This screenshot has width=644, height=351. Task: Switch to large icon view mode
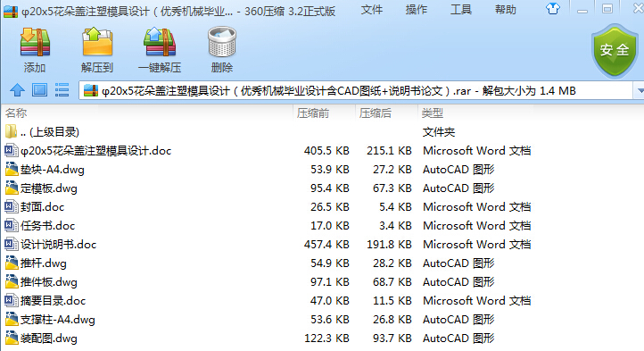tap(39, 89)
